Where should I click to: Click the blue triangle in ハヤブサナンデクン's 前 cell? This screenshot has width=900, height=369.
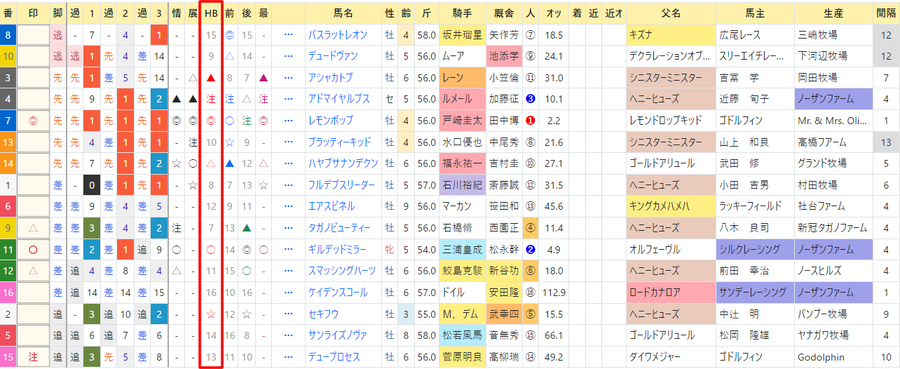point(230,164)
